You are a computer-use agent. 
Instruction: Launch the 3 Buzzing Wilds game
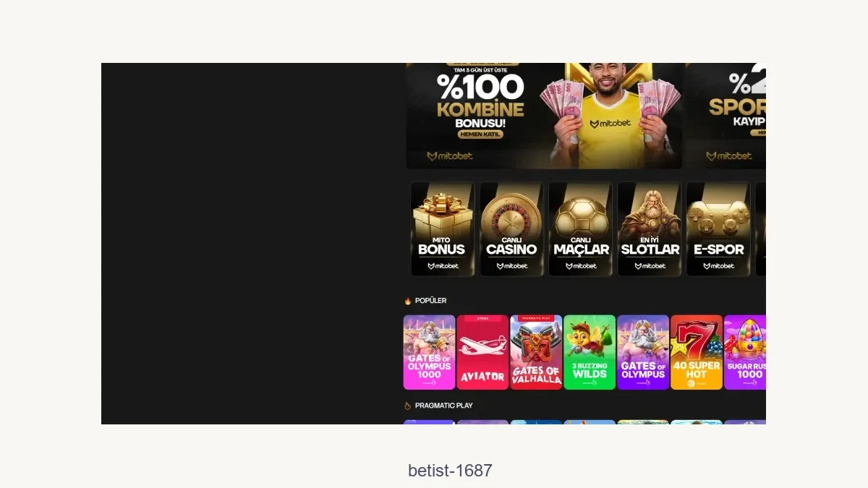click(590, 352)
